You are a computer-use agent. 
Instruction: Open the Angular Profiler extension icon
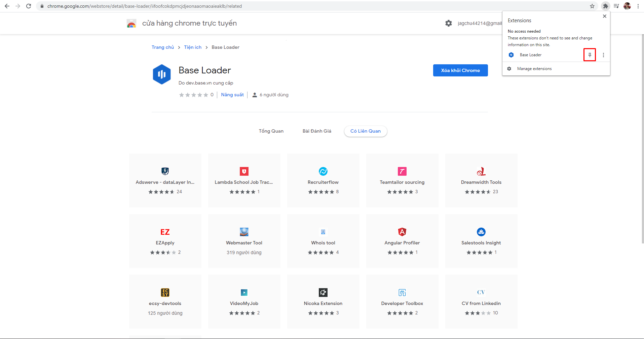[402, 232]
